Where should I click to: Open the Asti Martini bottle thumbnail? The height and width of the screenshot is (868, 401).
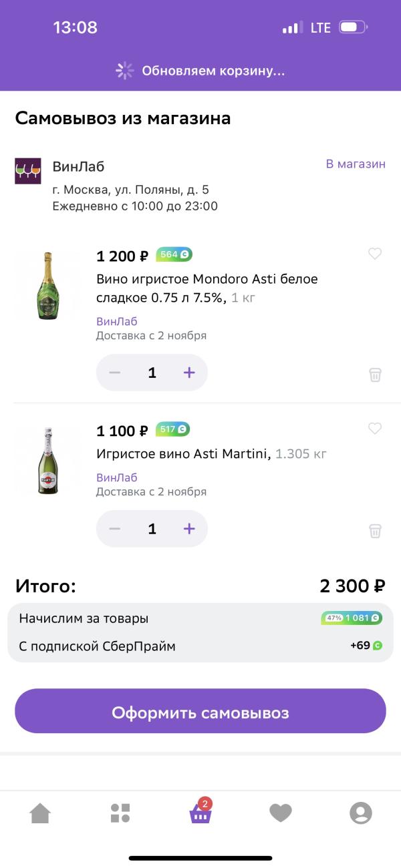point(48,461)
